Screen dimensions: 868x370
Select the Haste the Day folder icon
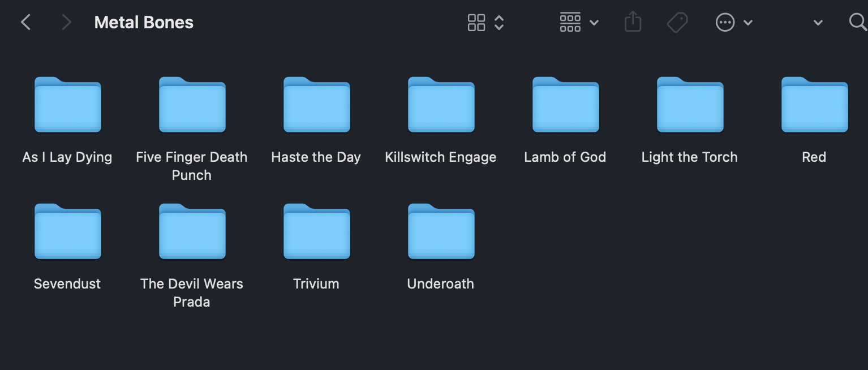[x=317, y=105]
